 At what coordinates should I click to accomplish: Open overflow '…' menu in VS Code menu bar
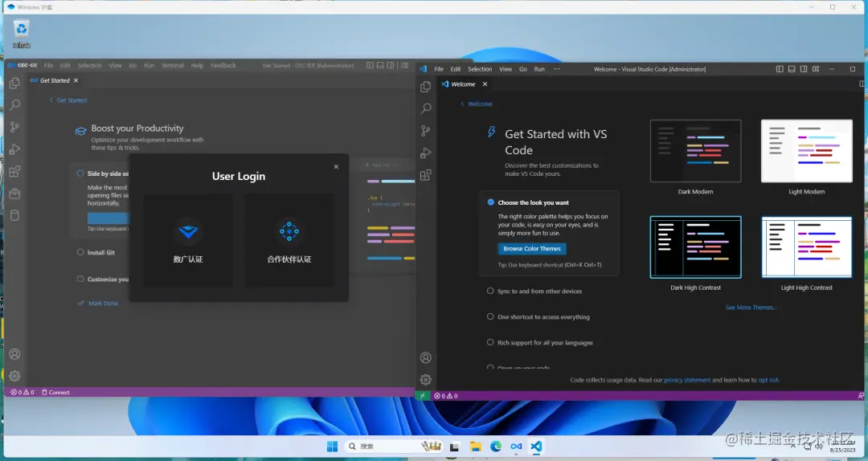click(x=557, y=69)
